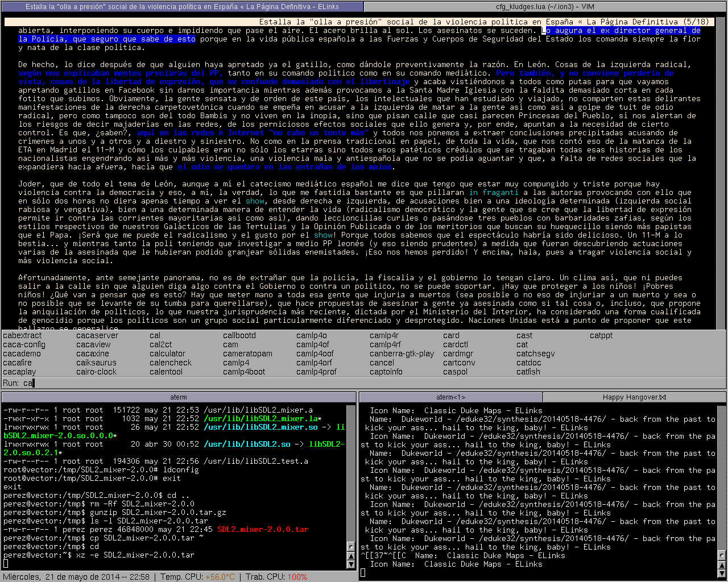
Task: Choose the 'caiksaurus' completion
Action: [96, 363]
